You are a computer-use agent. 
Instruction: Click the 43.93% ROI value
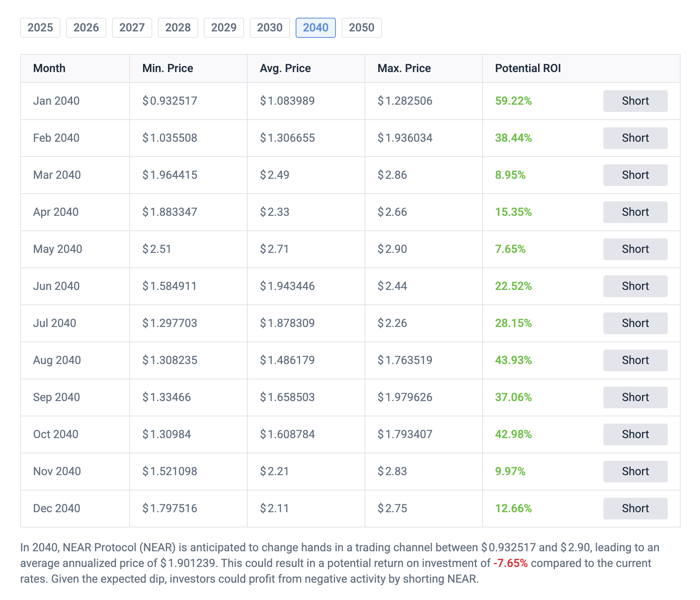tap(514, 360)
